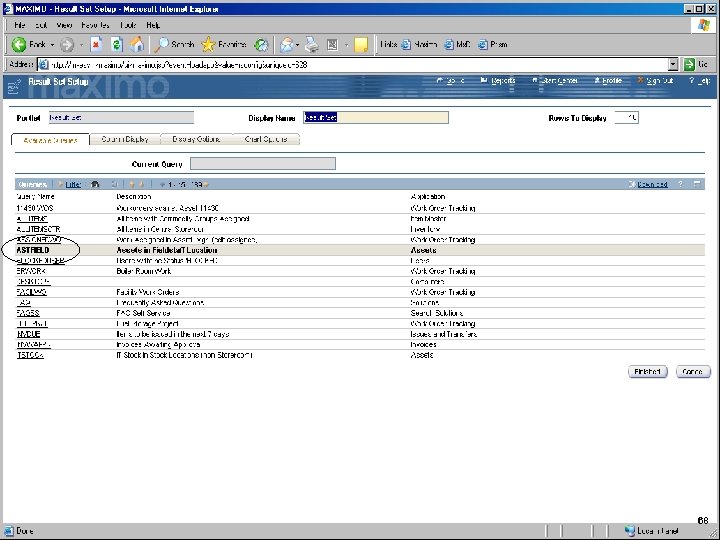Click the Internet Explorer Windows logo throbber
The height and width of the screenshot is (540, 720).
click(x=703, y=25)
